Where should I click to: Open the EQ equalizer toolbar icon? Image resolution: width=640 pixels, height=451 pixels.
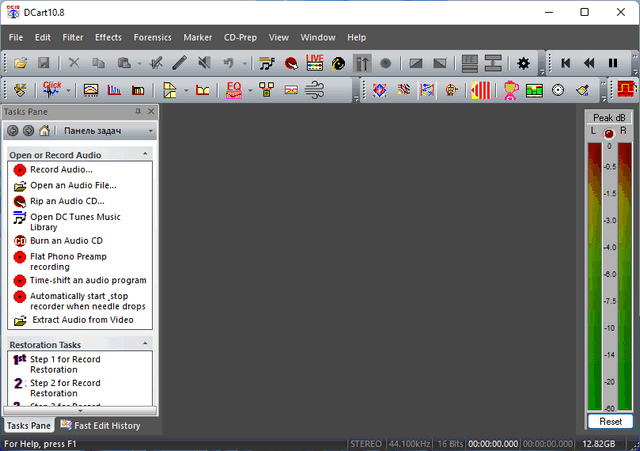coord(234,90)
